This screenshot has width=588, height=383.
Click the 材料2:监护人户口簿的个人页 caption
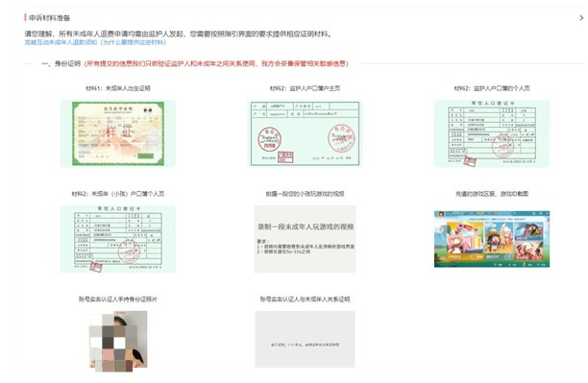tap(492, 88)
